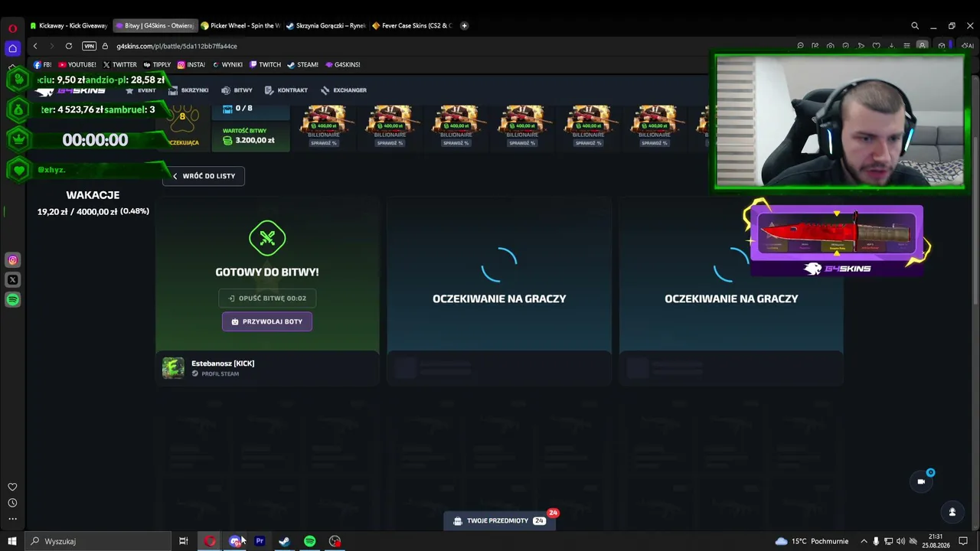Image resolution: width=980 pixels, height=551 pixels.
Task: Switch to the Fever Case Skins tab
Action: pos(412,25)
